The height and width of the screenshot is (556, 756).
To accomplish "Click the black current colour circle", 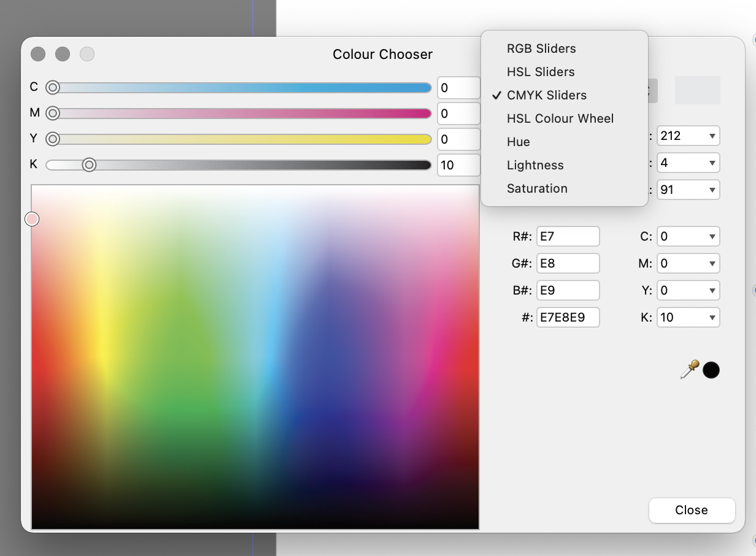I will pos(711,369).
